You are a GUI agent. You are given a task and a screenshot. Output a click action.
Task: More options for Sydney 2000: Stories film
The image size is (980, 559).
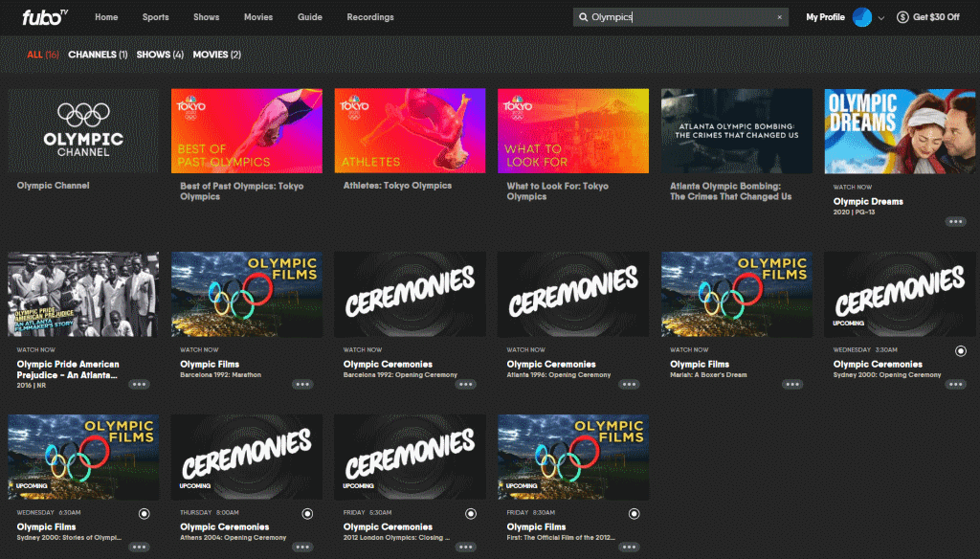click(139, 548)
